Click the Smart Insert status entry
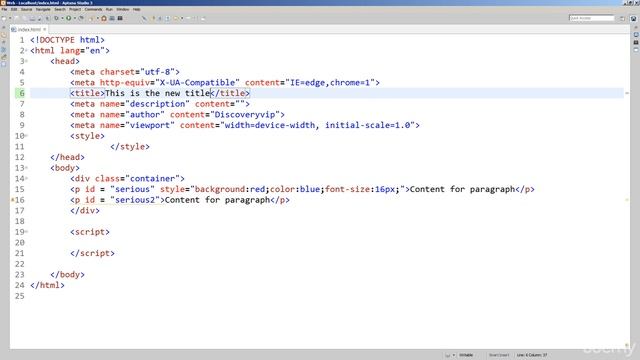 click(499, 355)
